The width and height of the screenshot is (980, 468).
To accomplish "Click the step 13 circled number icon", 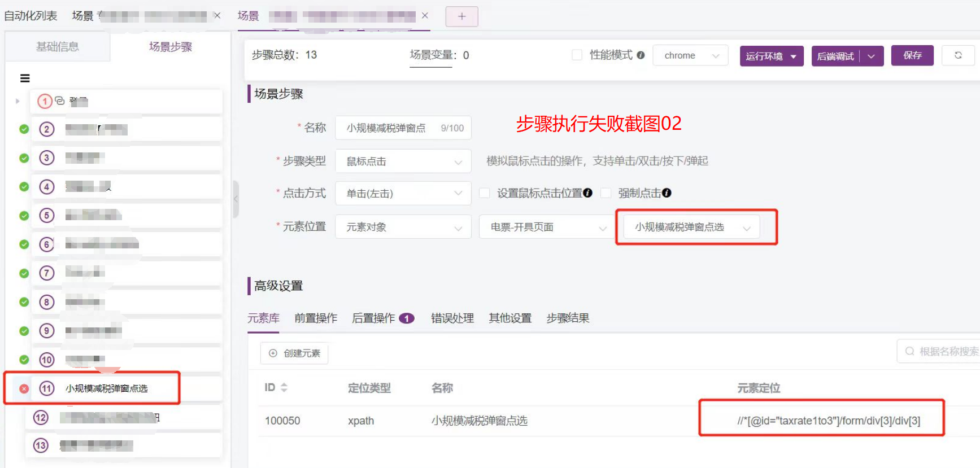I will coord(41,445).
